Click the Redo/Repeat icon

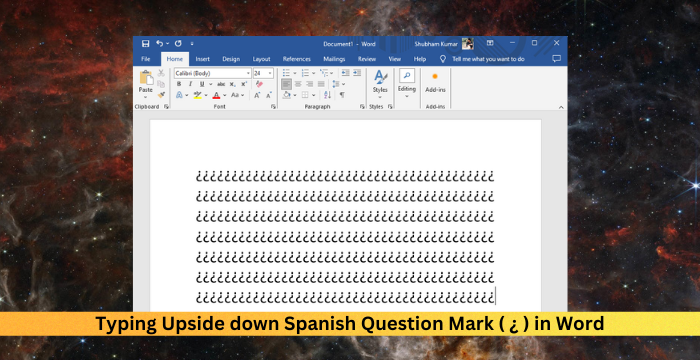pyautogui.click(x=178, y=43)
